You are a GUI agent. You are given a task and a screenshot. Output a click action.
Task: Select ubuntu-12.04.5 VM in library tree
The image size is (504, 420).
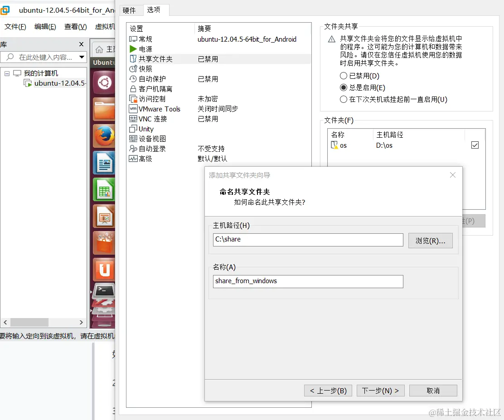(55, 83)
